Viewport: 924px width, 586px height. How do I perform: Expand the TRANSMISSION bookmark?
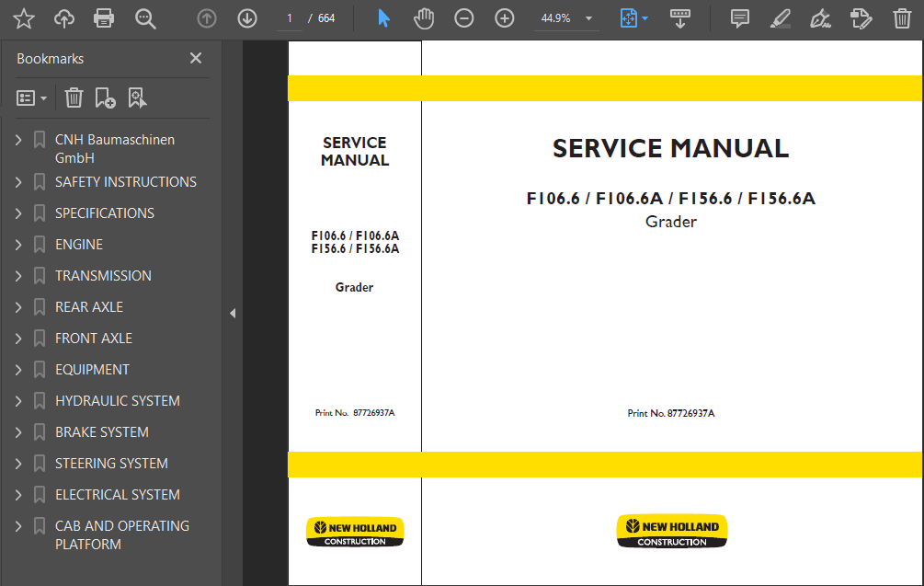[18, 276]
